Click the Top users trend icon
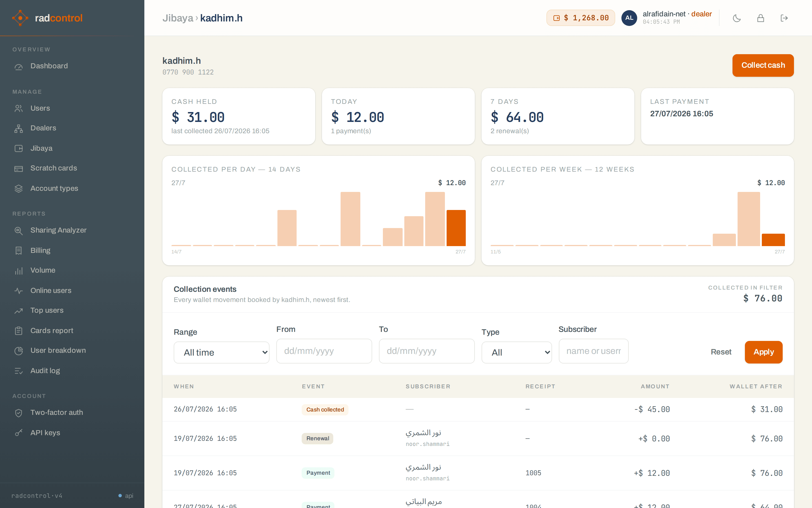 click(18, 311)
